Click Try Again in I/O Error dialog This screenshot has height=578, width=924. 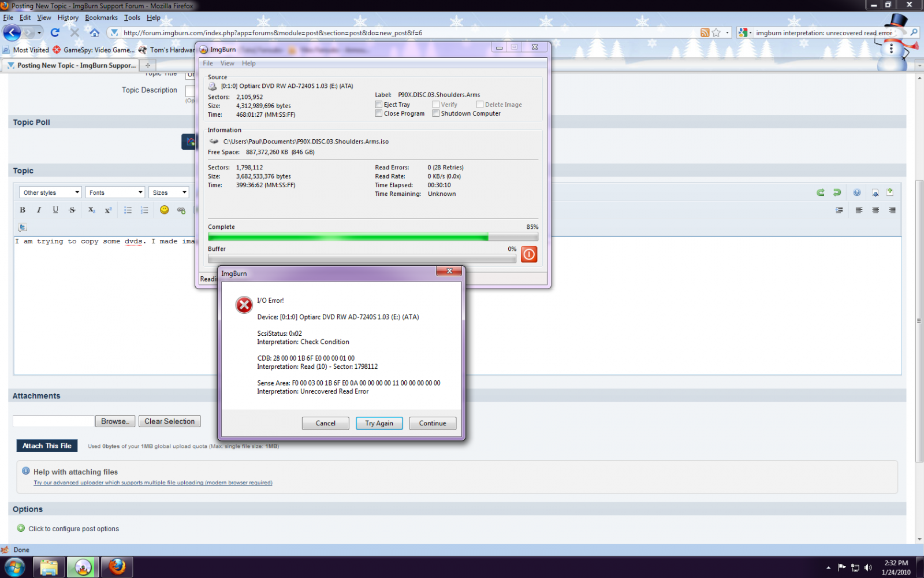click(x=379, y=423)
